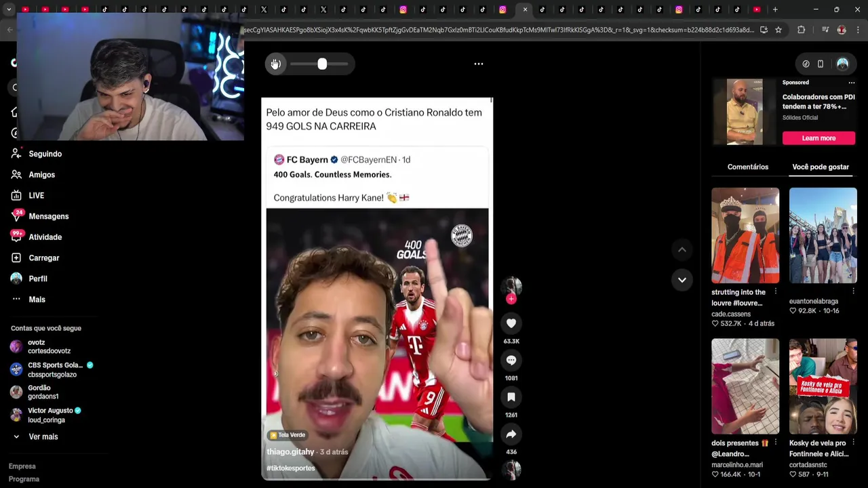Open the strutting into the louvre video

[x=745, y=235]
